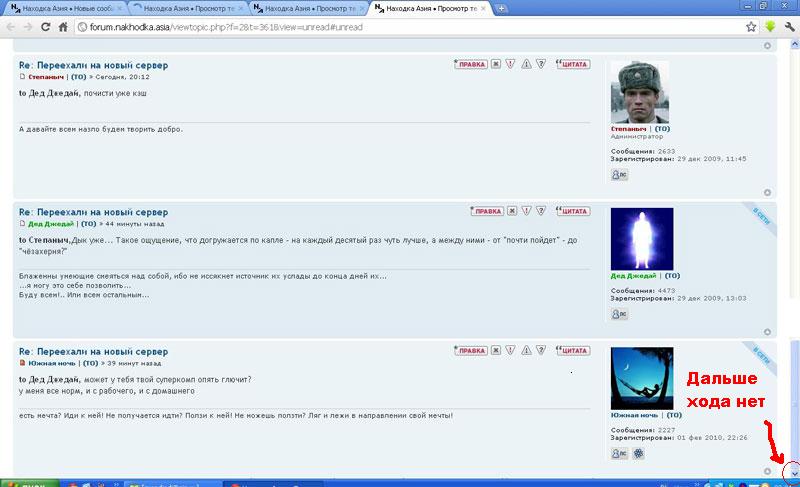This screenshot has height=487, width=800.
Task: Click the website icon under Южная ночь's profile
Action: [x=638, y=453]
